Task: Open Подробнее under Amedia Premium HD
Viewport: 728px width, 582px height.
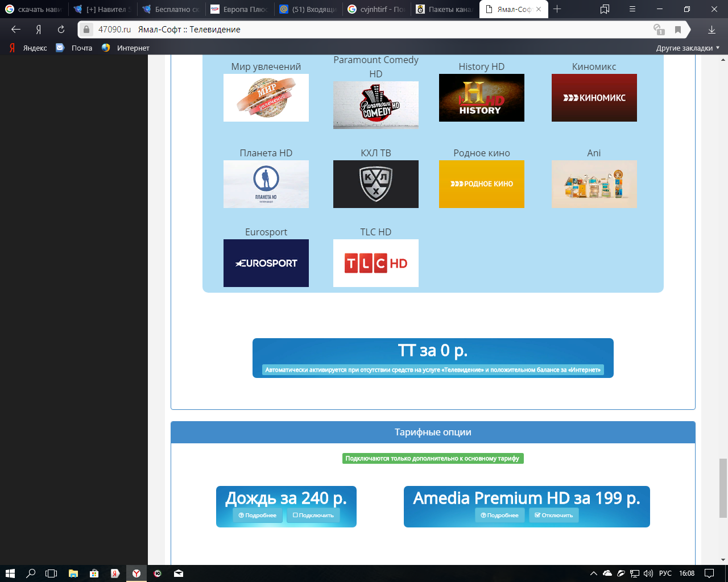Action: 500,516
